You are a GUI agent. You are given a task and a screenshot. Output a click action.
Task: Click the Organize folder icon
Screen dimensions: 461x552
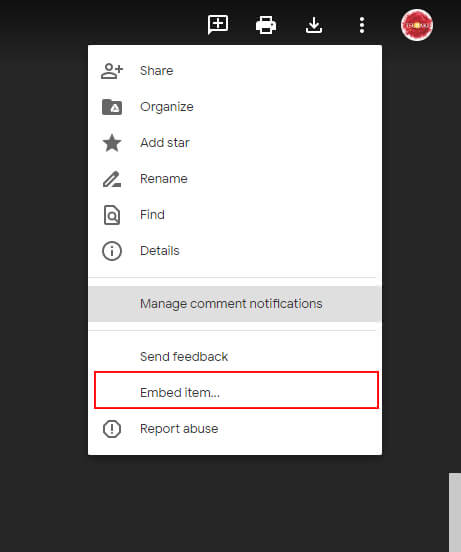click(x=112, y=107)
